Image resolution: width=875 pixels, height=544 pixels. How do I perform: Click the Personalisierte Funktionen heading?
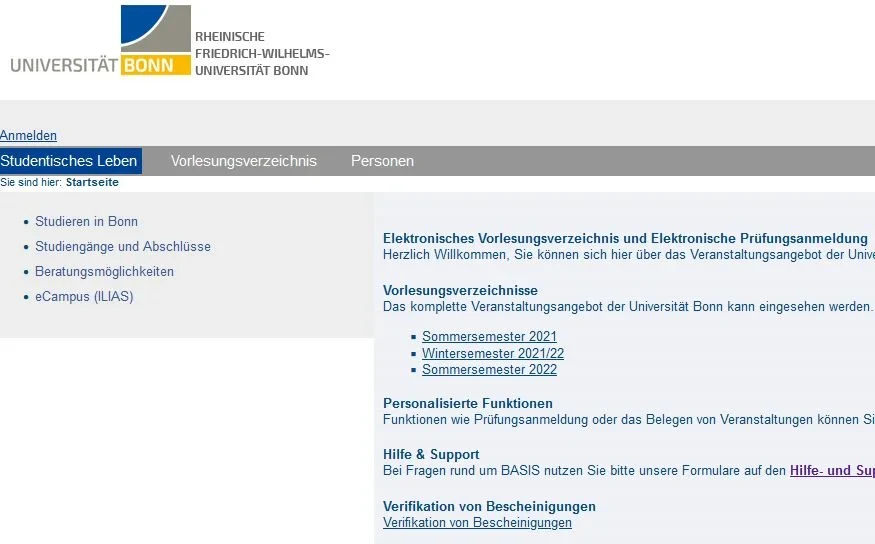point(467,403)
